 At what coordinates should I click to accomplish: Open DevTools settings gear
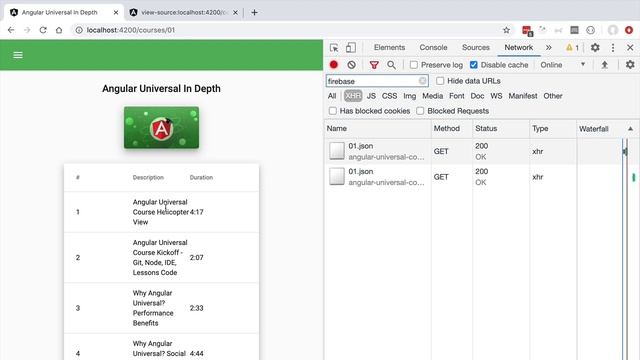click(x=595, y=48)
